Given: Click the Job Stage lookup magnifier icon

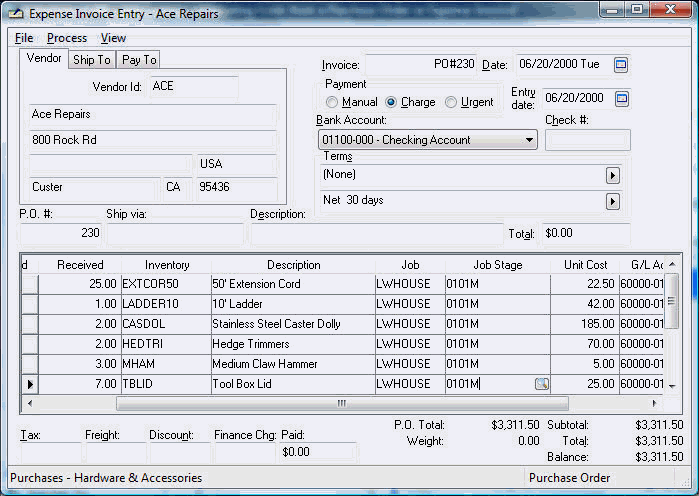Looking at the screenshot, I should [x=541, y=384].
